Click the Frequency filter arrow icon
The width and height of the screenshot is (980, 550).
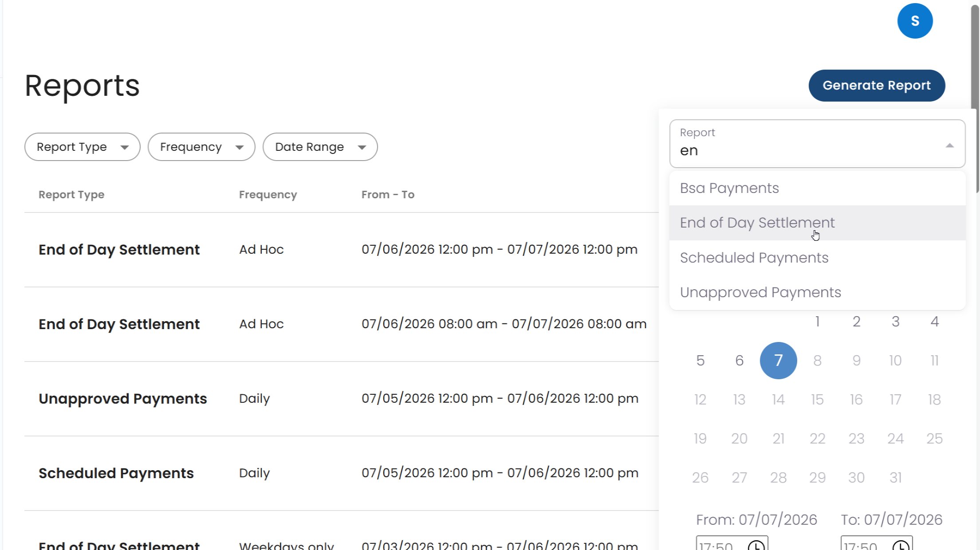tap(240, 147)
